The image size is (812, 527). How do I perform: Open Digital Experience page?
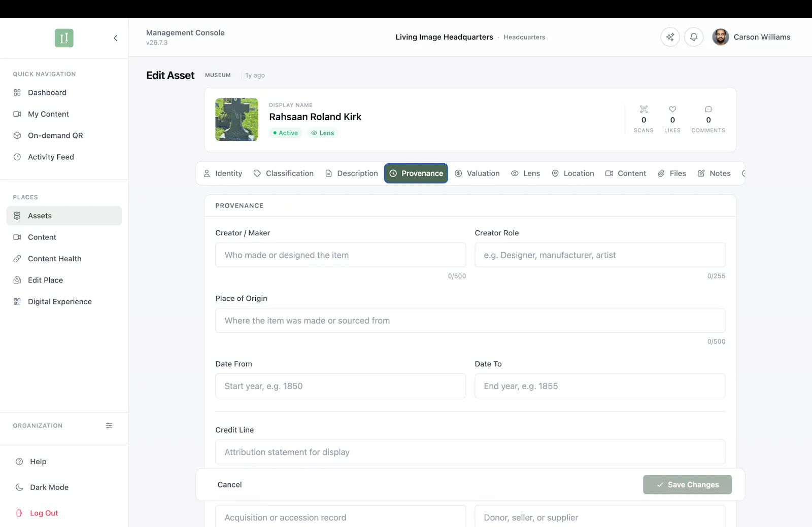[x=64, y=302]
